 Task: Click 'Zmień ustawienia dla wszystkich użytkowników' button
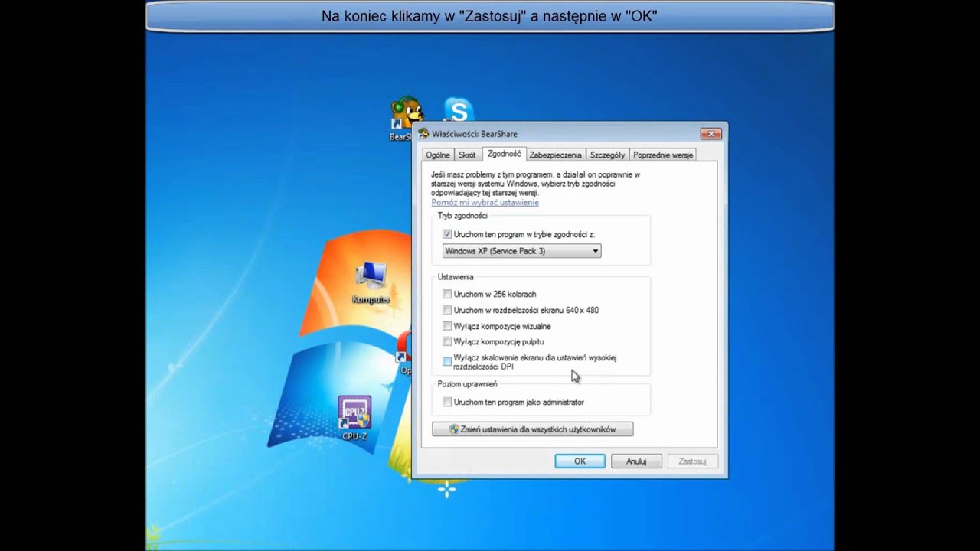point(532,429)
